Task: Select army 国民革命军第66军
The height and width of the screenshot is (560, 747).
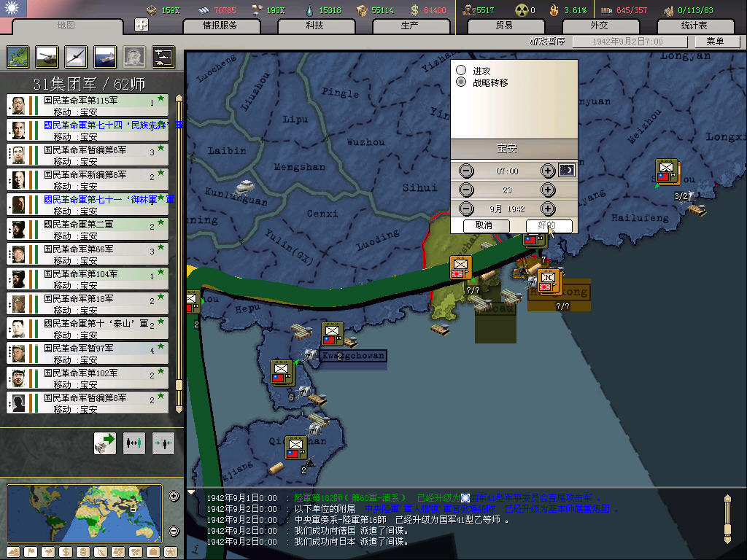Action: (x=88, y=254)
